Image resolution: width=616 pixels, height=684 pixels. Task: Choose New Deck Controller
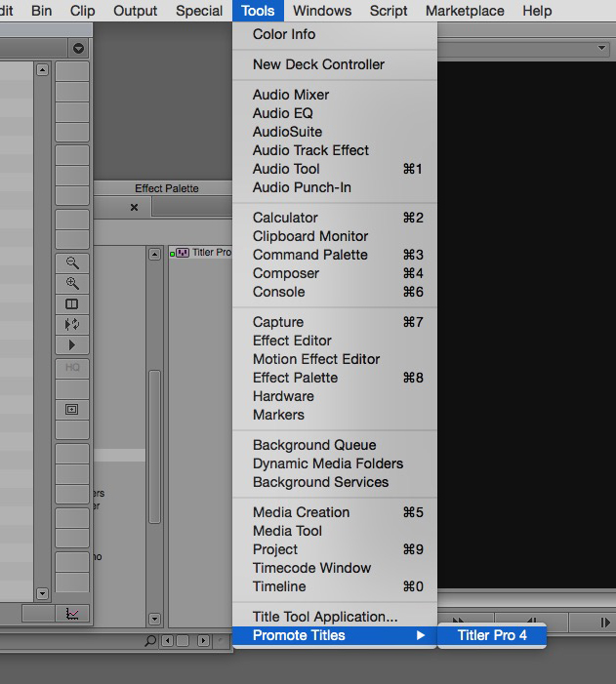[335, 64]
